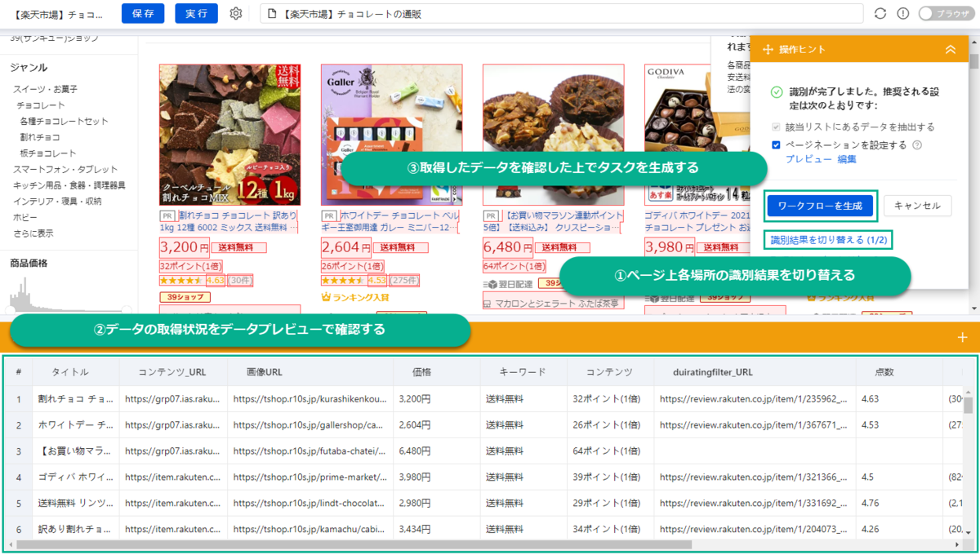This screenshot has height=555, width=980.
Task: Open ホビー genre in sidebar
Action: (24, 217)
